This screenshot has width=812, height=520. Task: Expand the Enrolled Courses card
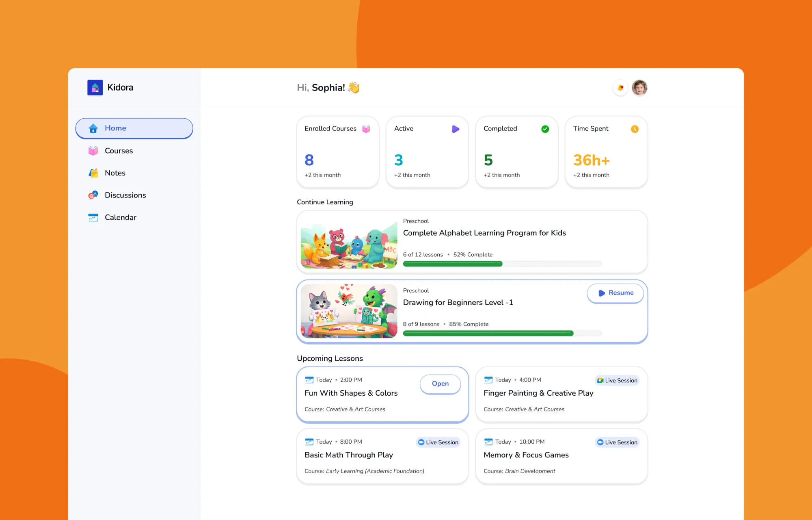[x=337, y=152]
